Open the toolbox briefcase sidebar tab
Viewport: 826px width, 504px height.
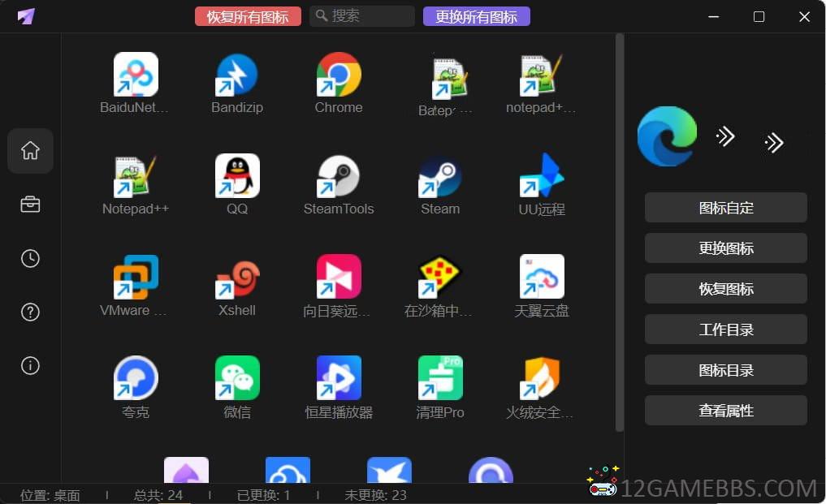click(30, 205)
